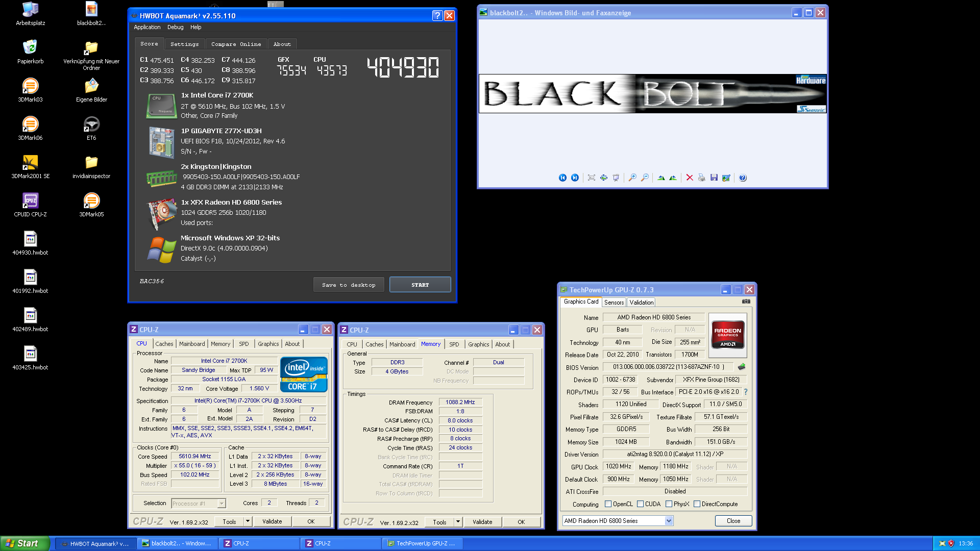Open image for editing in picture viewer
The image size is (980, 551).
726,178
